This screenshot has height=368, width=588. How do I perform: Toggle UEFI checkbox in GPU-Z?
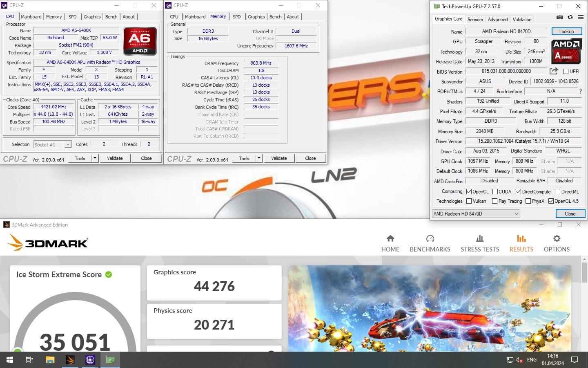click(566, 71)
